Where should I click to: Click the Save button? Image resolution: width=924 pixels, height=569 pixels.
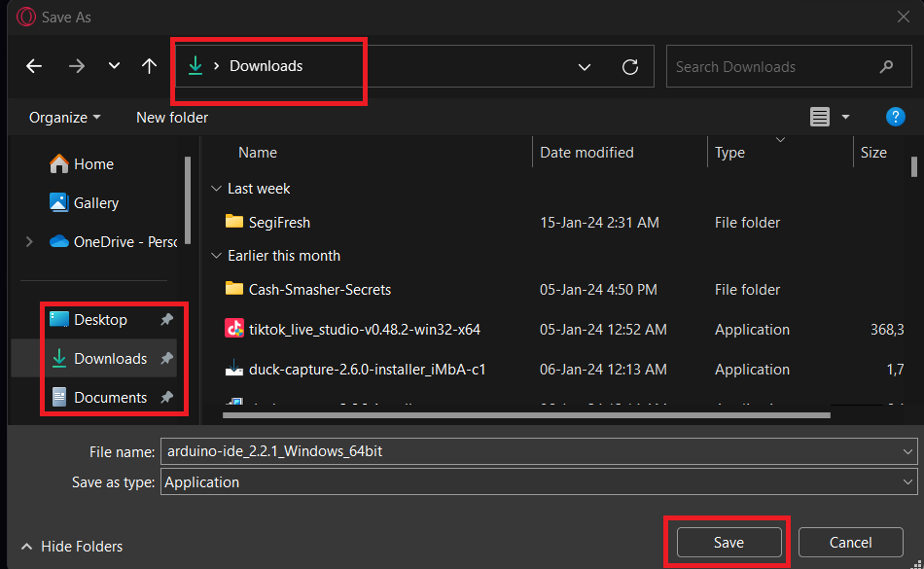tap(729, 543)
